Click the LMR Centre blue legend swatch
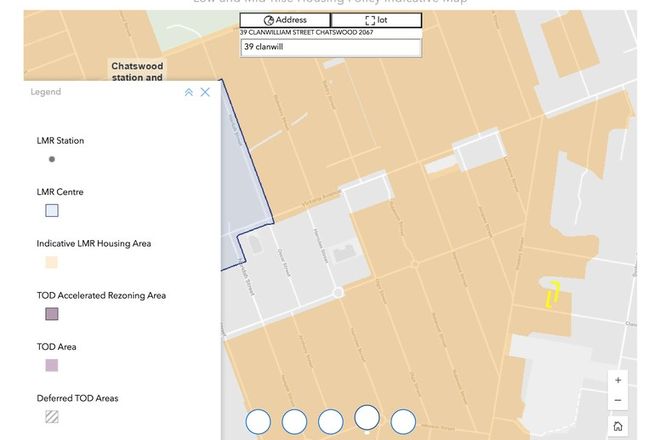The height and width of the screenshot is (440, 660). [52, 210]
